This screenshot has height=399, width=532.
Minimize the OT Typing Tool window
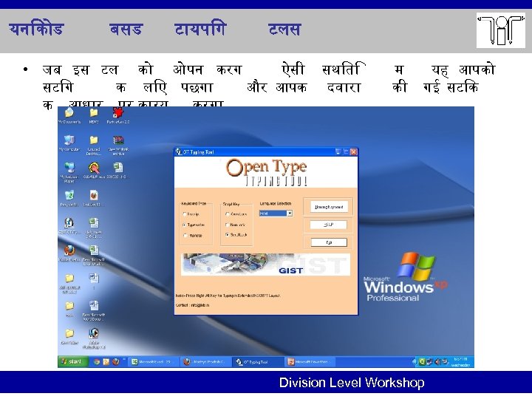[x=338, y=152]
